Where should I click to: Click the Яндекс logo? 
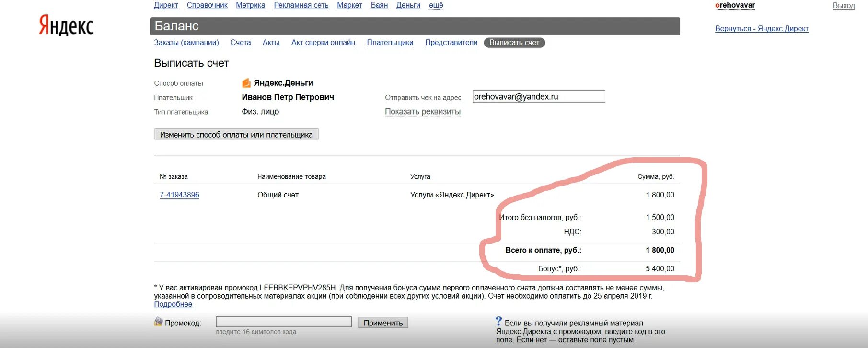click(66, 25)
